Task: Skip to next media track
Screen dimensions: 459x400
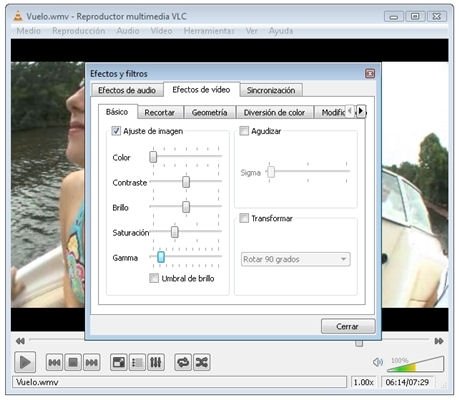Action: [x=91, y=362]
